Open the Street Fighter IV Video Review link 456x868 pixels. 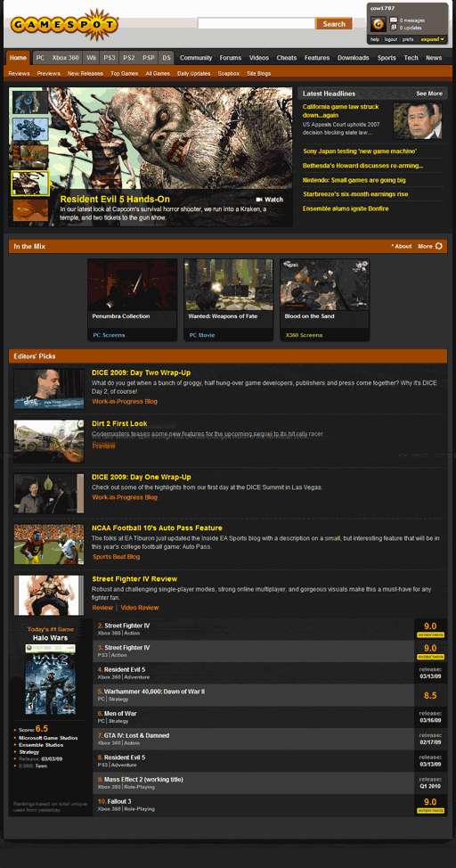point(140,607)
